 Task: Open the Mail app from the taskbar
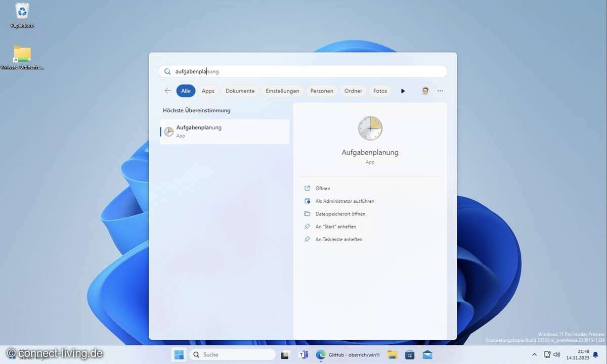(x=427, y=354)
